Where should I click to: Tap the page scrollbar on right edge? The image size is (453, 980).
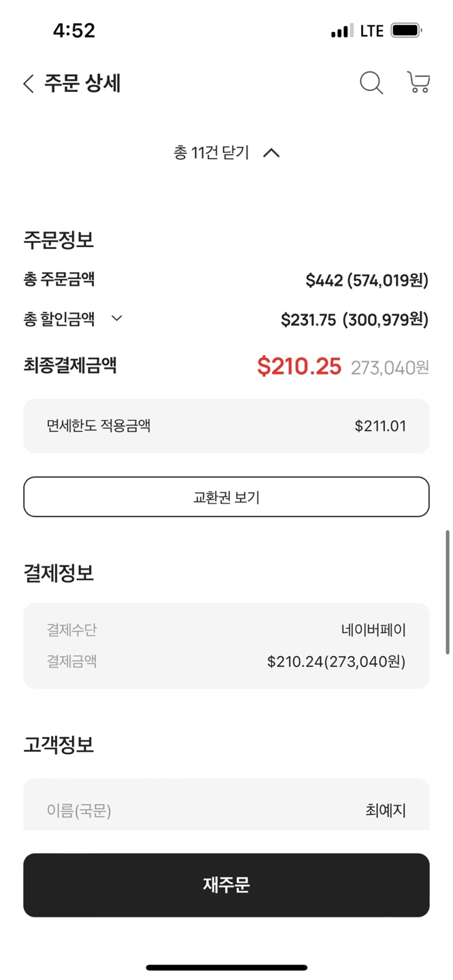[x=447, y=592]
